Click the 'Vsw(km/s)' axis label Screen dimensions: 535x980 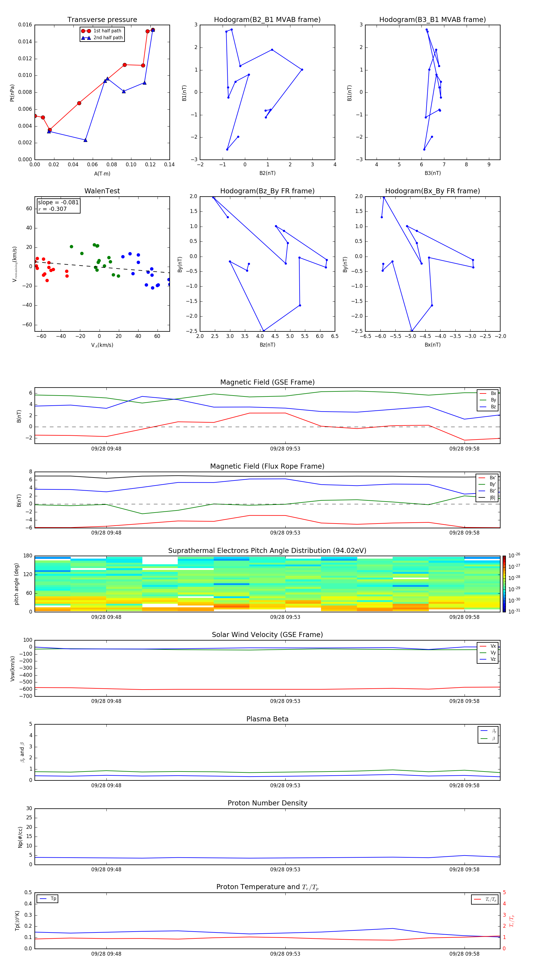pos(12,668)
